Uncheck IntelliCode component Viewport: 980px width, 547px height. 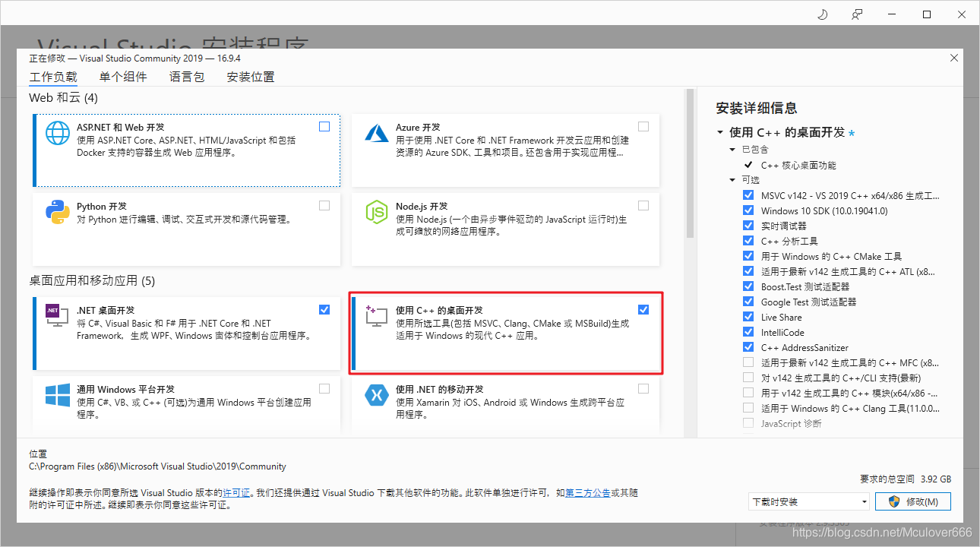click(x=748, y=332)
